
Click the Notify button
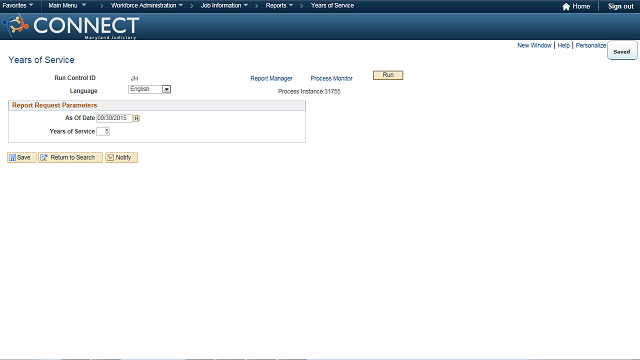[x=121, y=158]
